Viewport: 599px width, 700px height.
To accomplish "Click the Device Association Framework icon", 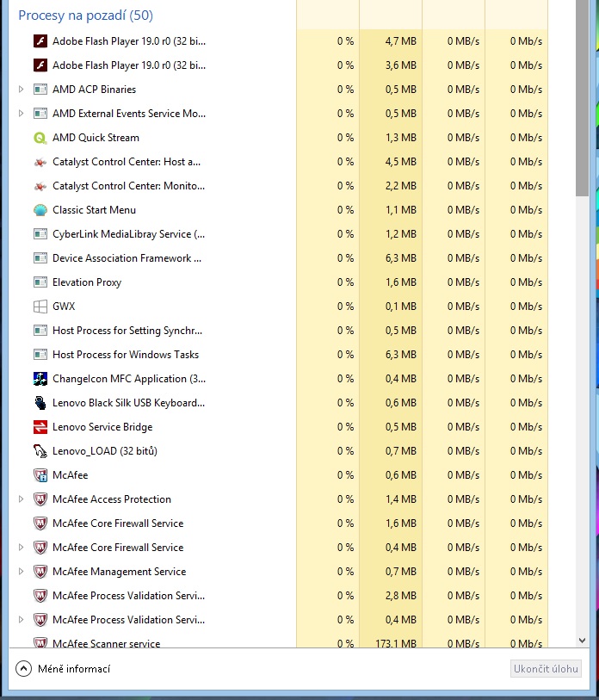I will pos(40,258).
